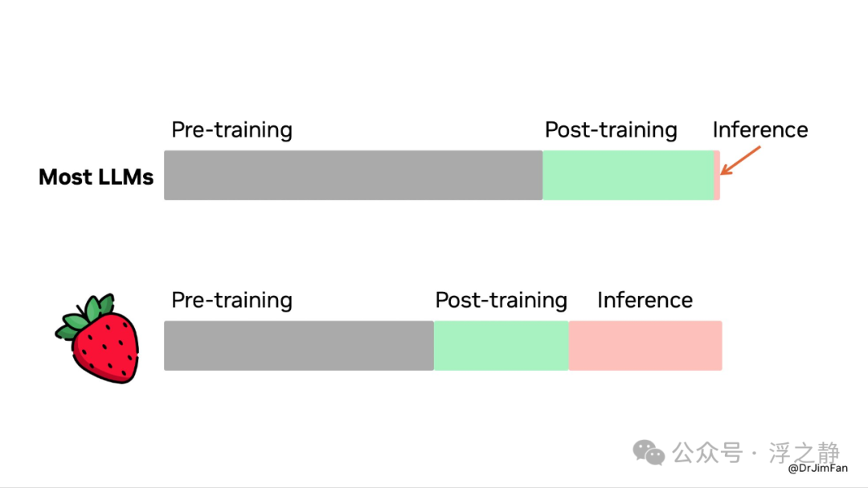868x488 pixels.
Task: Select the green post-training bar for Most LLMs
Action: click(x=628, y=175)
